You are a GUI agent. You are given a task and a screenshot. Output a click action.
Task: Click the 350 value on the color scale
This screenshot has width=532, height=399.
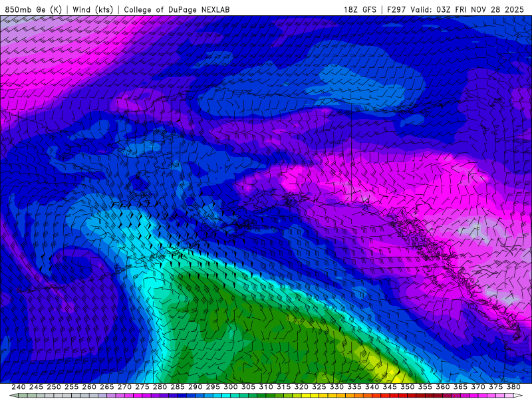408,387
